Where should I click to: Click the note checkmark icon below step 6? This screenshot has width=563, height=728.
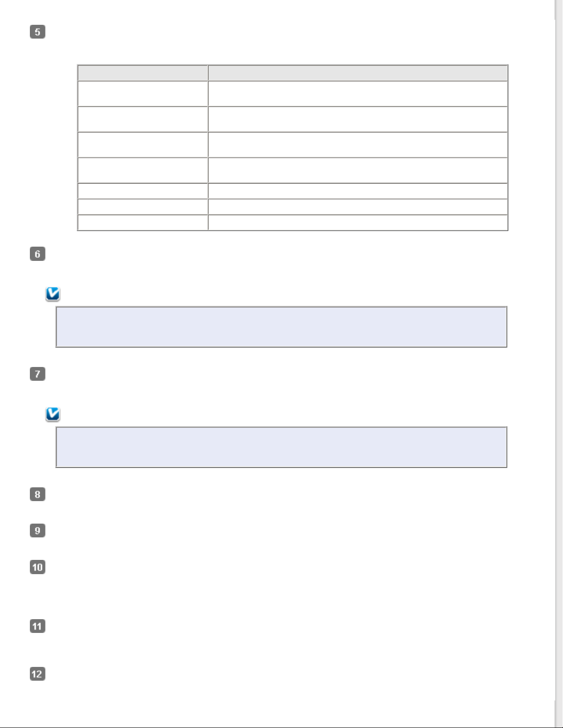pos(53,294)
